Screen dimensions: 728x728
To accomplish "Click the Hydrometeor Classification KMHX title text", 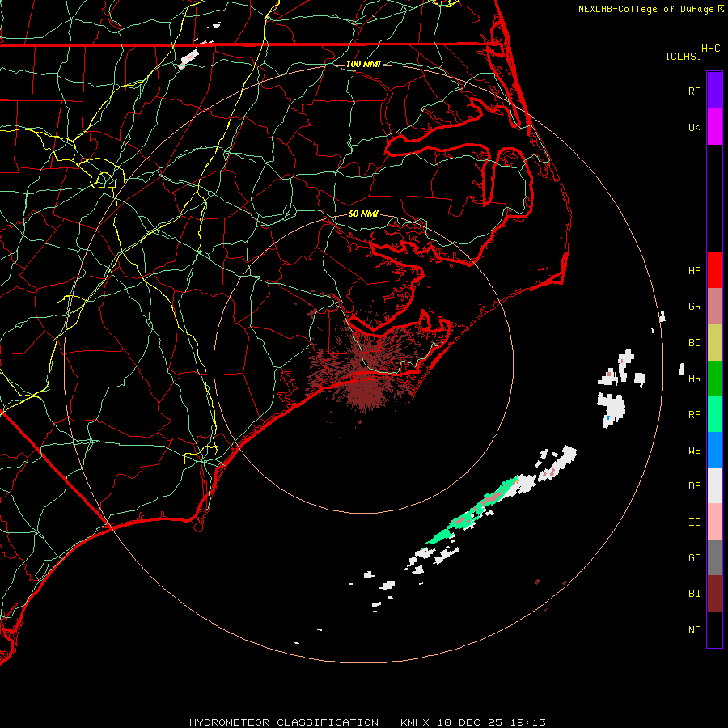I will coord(367,722).
